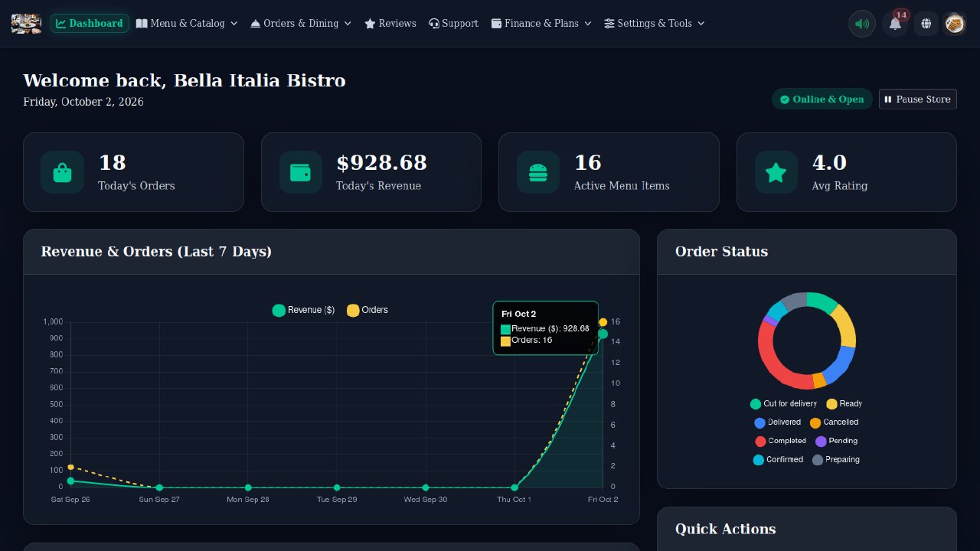
Task: Toggle Out for delivery legend item
Action: point(784,404)
